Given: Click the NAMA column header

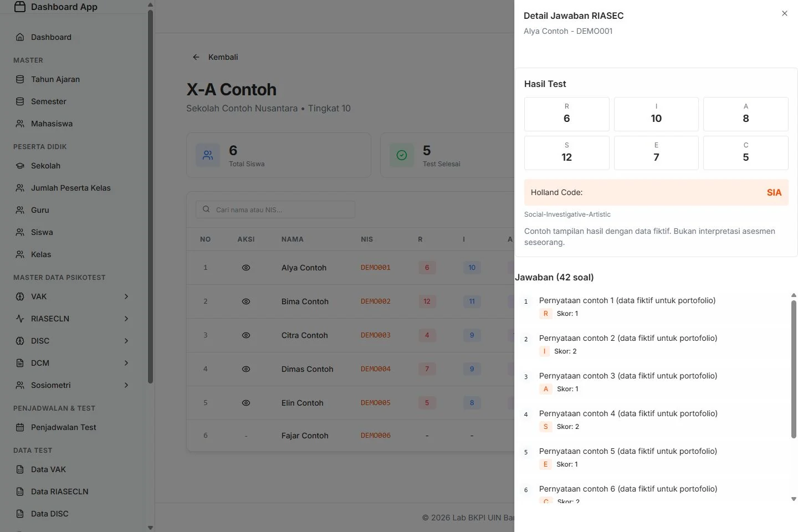Looking at the screenshot, I should pyautogui.click(x=293, y=239).
